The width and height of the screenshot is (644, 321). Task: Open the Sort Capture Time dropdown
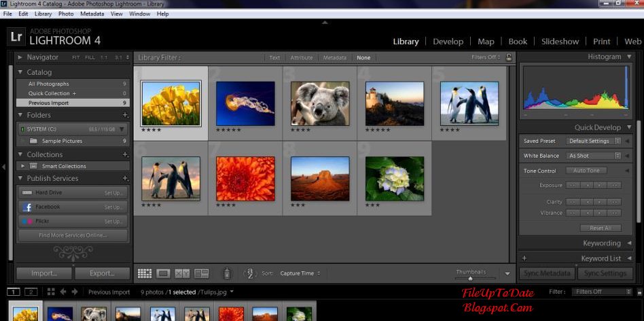coord(300,273)
